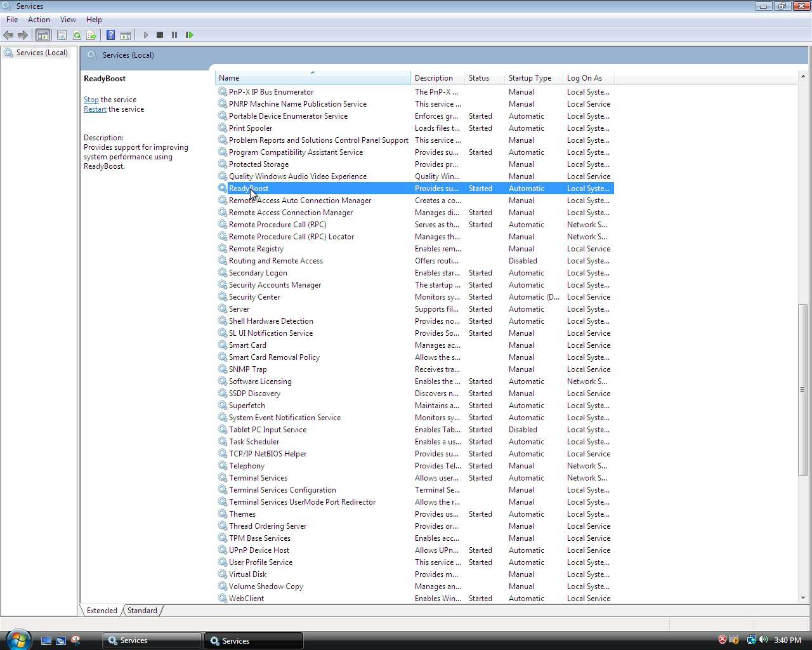Sort by the Log On As column header

(x=588, y=78)
